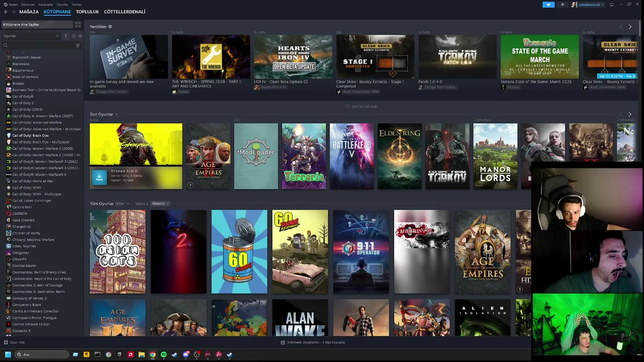Open Rockstar Games Launcher from taskbar
644x362 pixels.
click(x=87, y=354)
